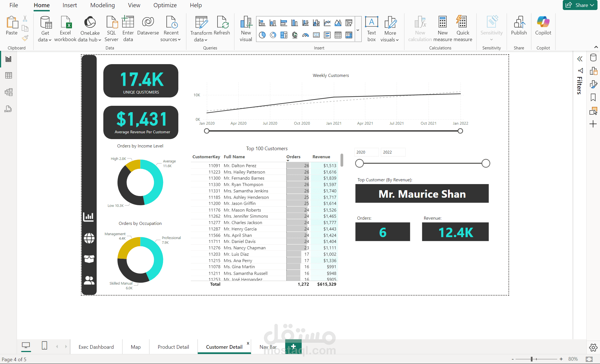Open the Modeling ribbon tab

pyautogui.click(x=102, y=5)
